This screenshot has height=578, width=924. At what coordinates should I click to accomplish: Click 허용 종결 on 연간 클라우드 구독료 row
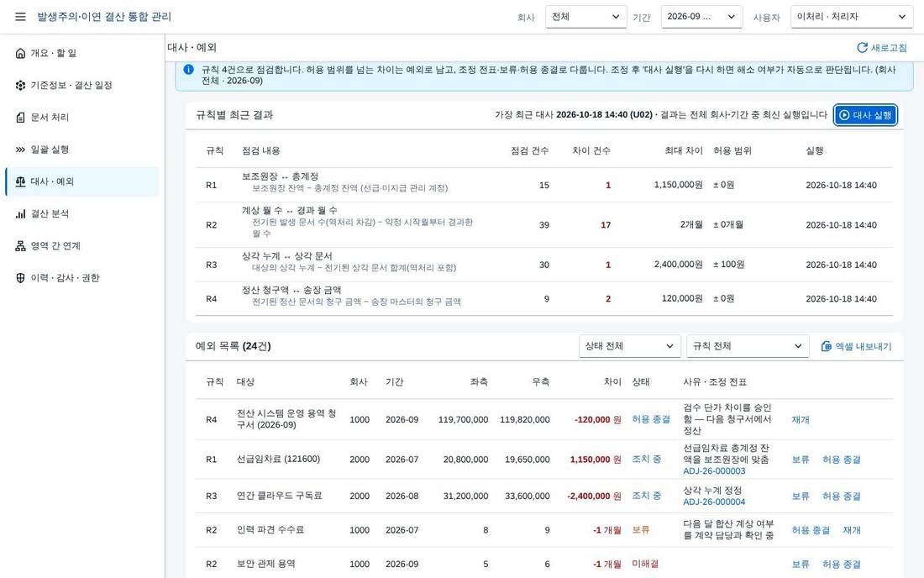click(841, 497)
